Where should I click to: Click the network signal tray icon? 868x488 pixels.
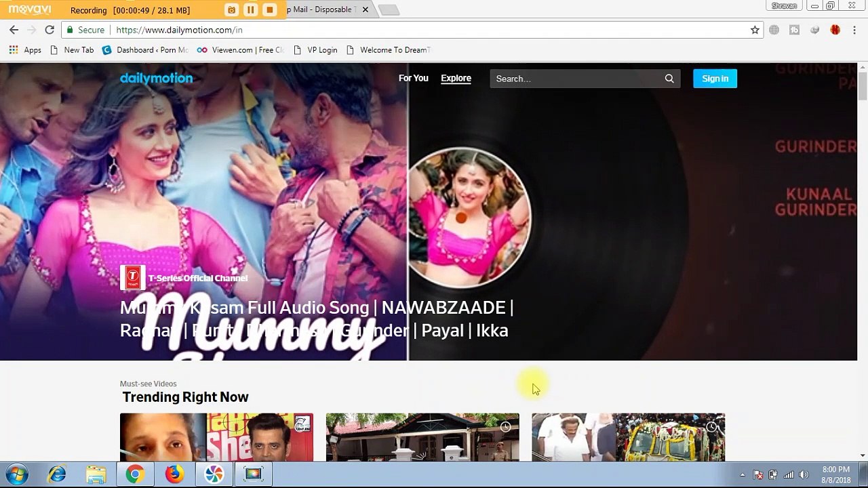click(789, 475)
